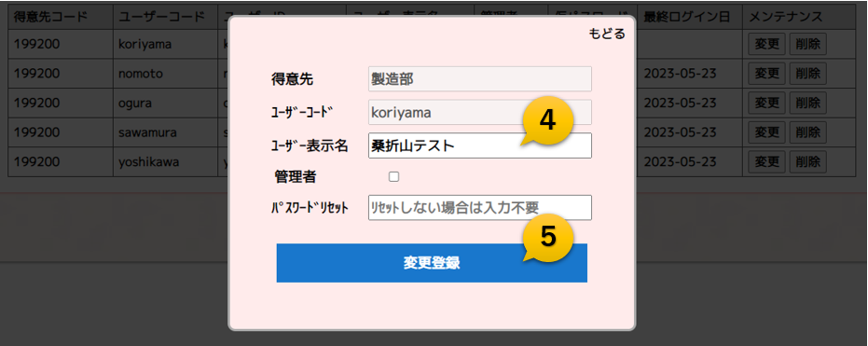
Task: Click the 変更登録 button
Action: tap(432, 263)
